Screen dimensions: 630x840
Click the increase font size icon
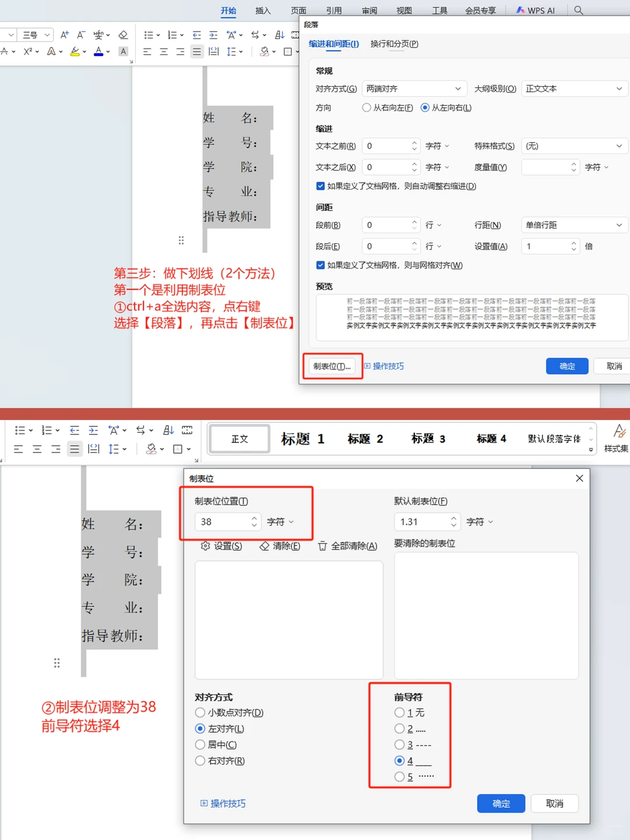pyautogui.click(x=64, y=35)
